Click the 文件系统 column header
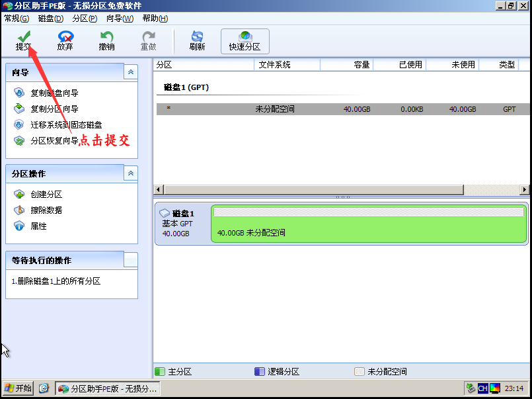The height and width of the screenshot is (399, 532). (x=287, y=65)
